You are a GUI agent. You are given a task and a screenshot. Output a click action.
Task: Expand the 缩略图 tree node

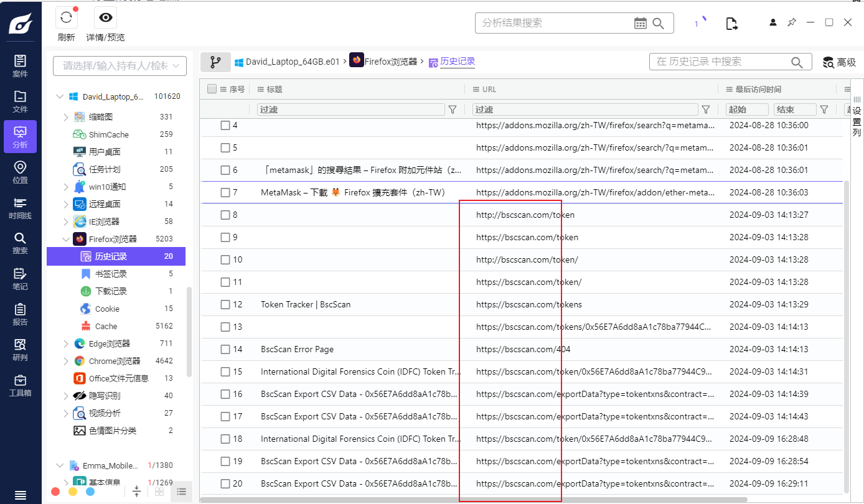coord(66,116)
